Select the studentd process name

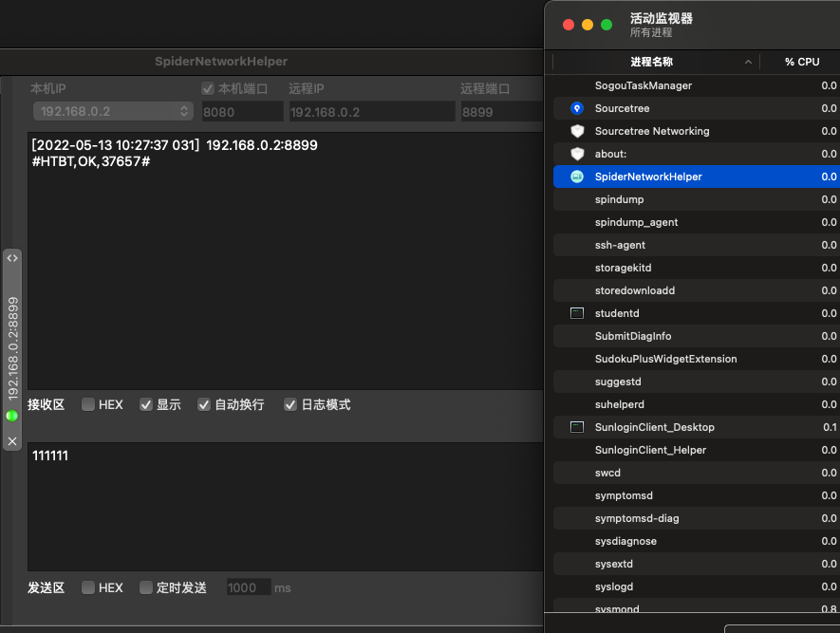[617, 313]
